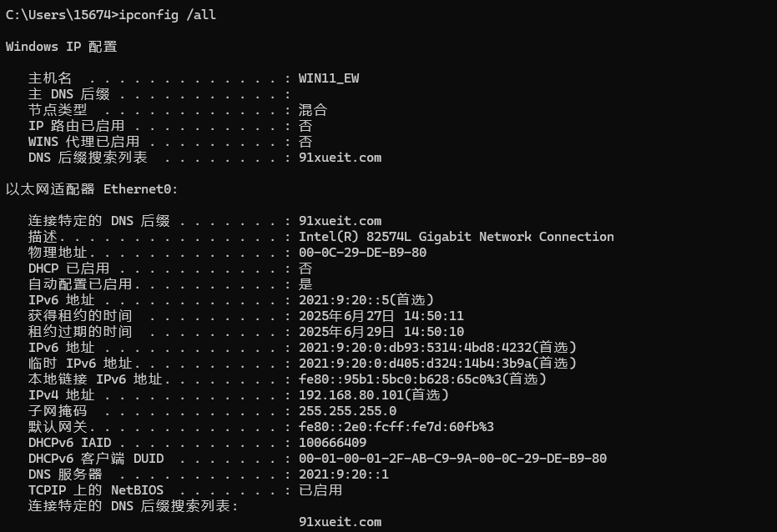Click the IPv6 address ending in 4232

pos(416,348)
